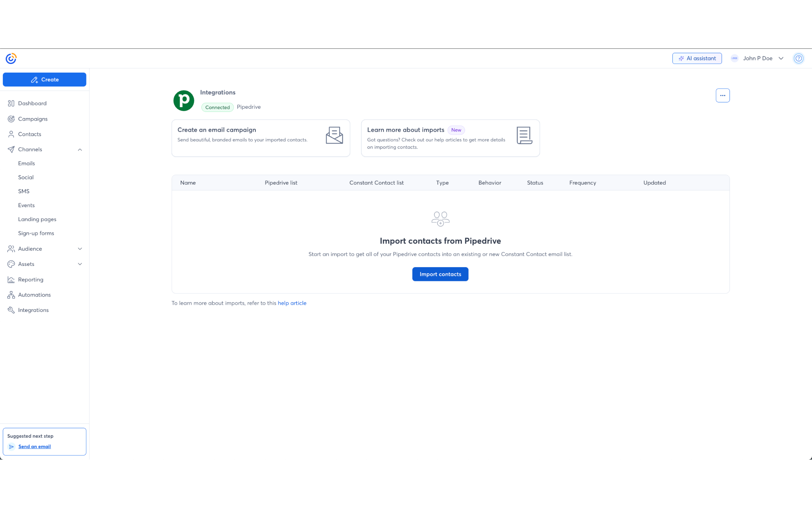Viewport: 812px width, 508px height.
Task: Click the Channels paper-plane icon
Action: [x=11, y=149]
